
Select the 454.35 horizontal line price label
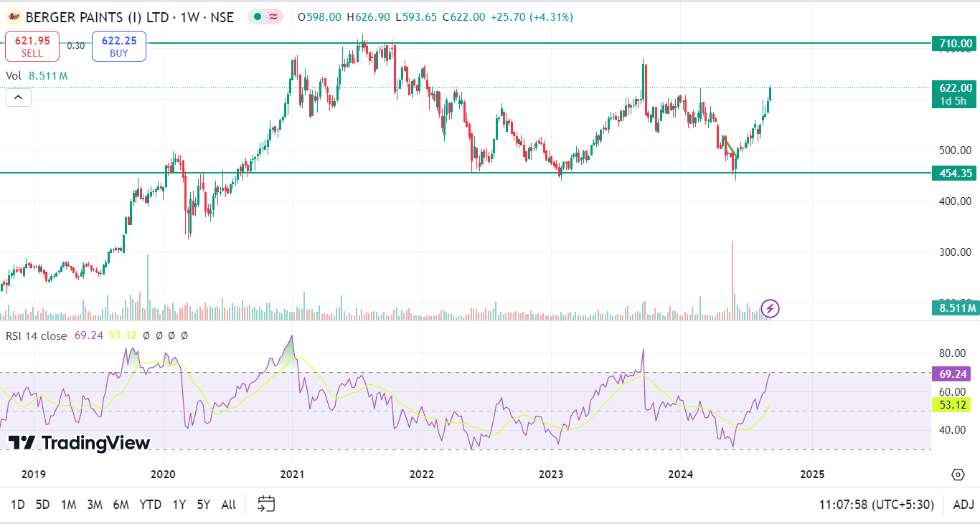(956, 173)
